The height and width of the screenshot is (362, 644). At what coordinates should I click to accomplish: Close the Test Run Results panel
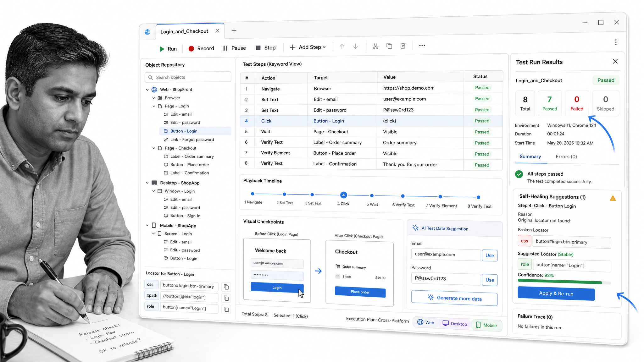pyautogui.click(x=615, y=62)
